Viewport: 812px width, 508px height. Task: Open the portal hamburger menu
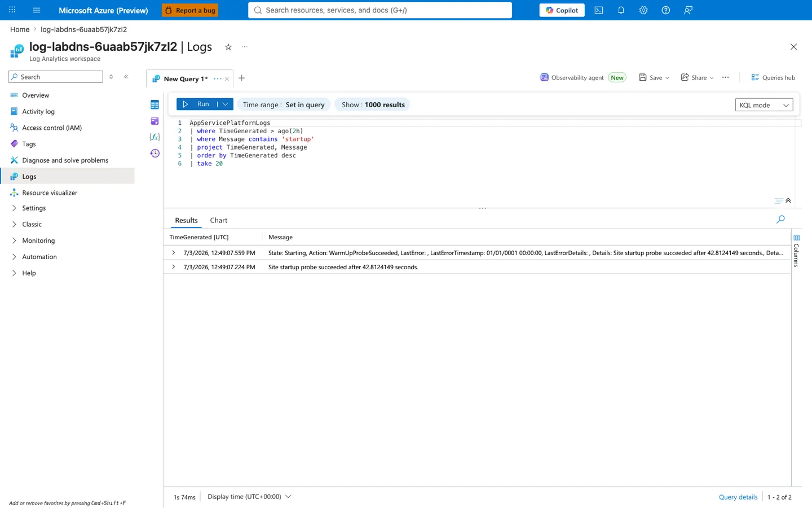pos(37,10)
